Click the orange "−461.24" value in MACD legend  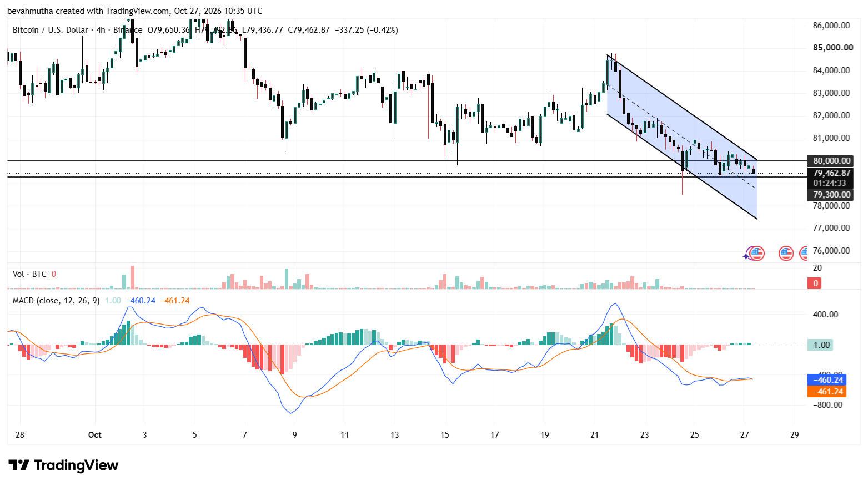coord(175,301)
